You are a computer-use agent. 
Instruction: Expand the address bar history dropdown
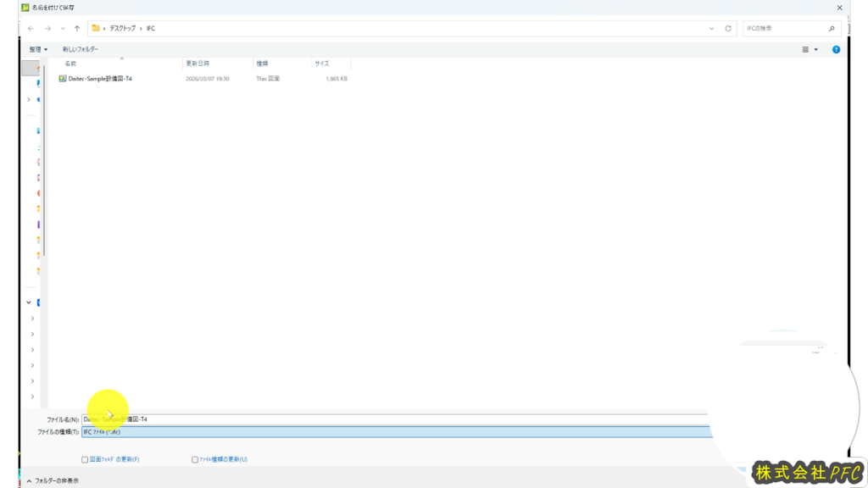(711, 28)
